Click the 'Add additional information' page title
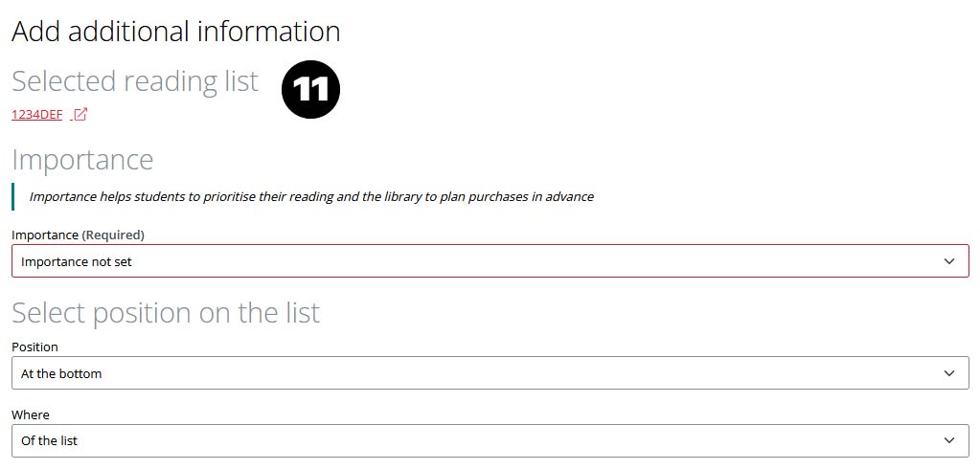The image size is (980, 470). tap(176, 32)
